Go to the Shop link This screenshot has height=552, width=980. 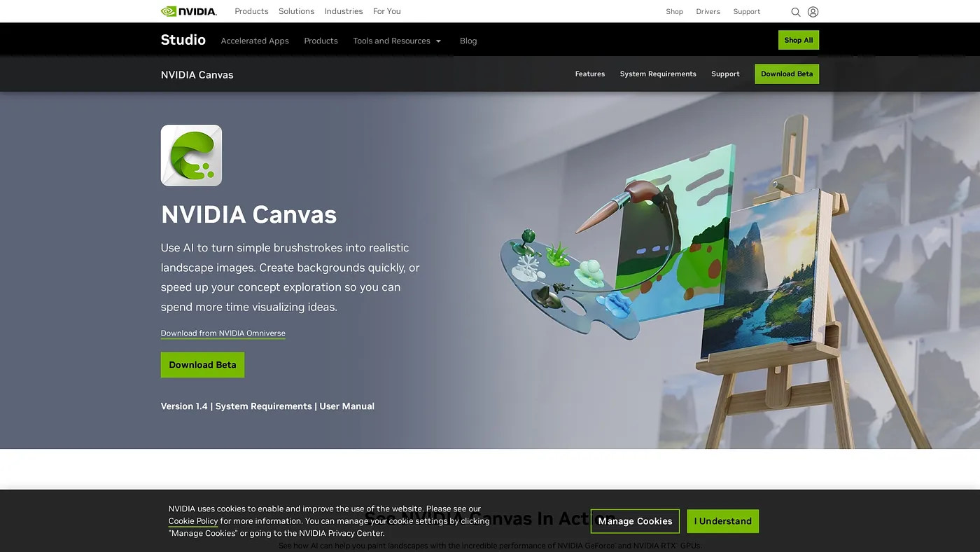click(x=674, y=12)
